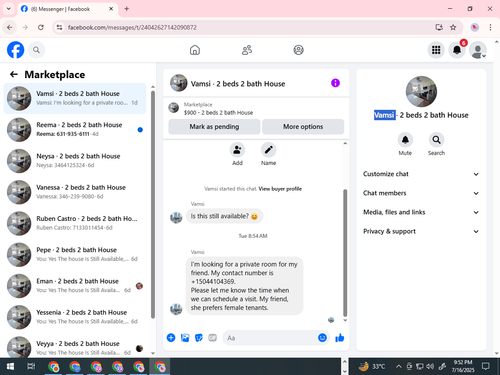Open the Ruben Castro conversation

(x=75, y=223)
